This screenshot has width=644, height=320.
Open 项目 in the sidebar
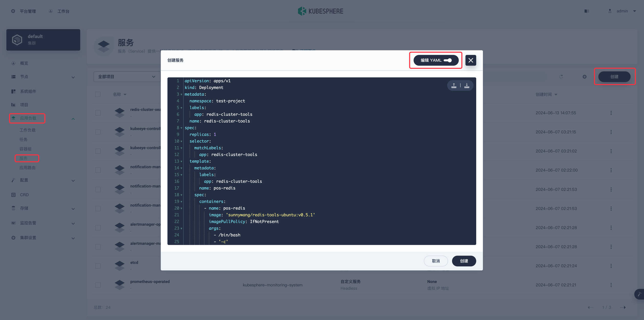[24, 105]
